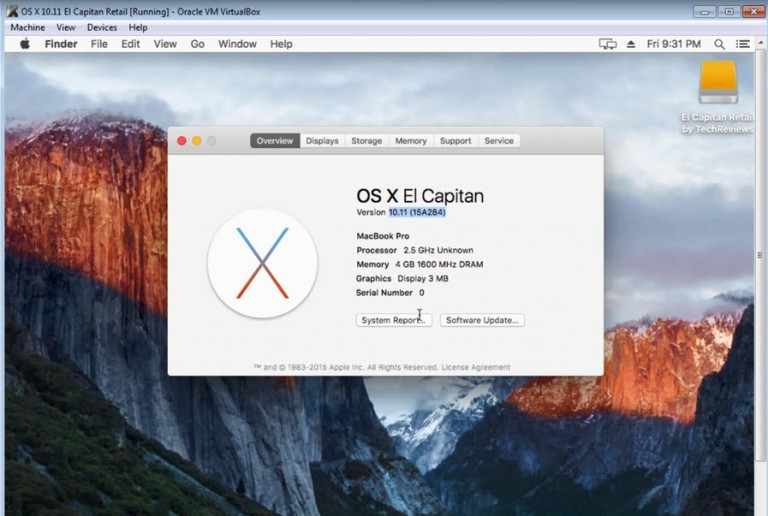The height and width of the screenshot is (516, 768).
Task: Click the MacBook Pro model text
Action: click(383, 236)
